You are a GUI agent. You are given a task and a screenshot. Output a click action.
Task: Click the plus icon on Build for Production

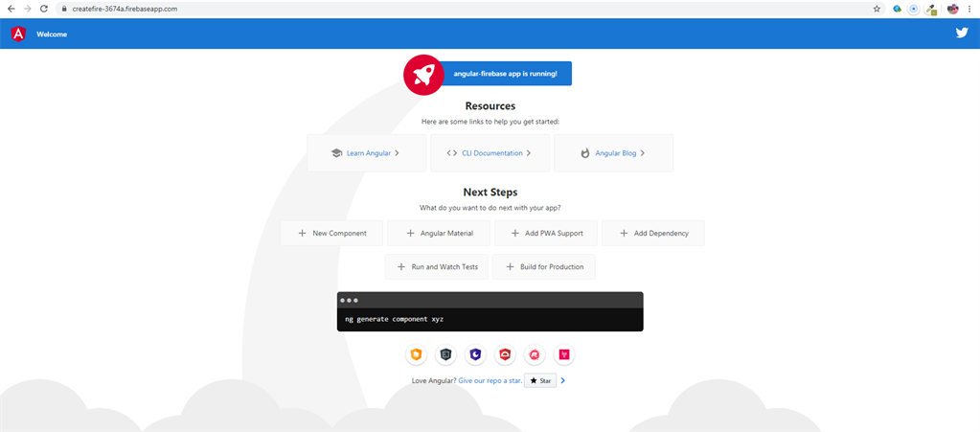pos(510,267)
